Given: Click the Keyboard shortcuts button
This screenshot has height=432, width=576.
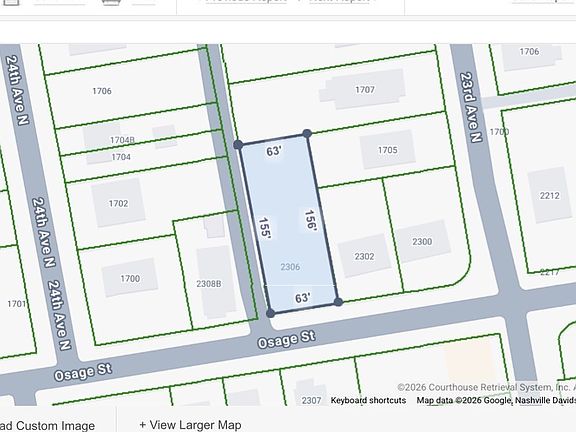Looking at the screenshot, I should pos(368,400).
